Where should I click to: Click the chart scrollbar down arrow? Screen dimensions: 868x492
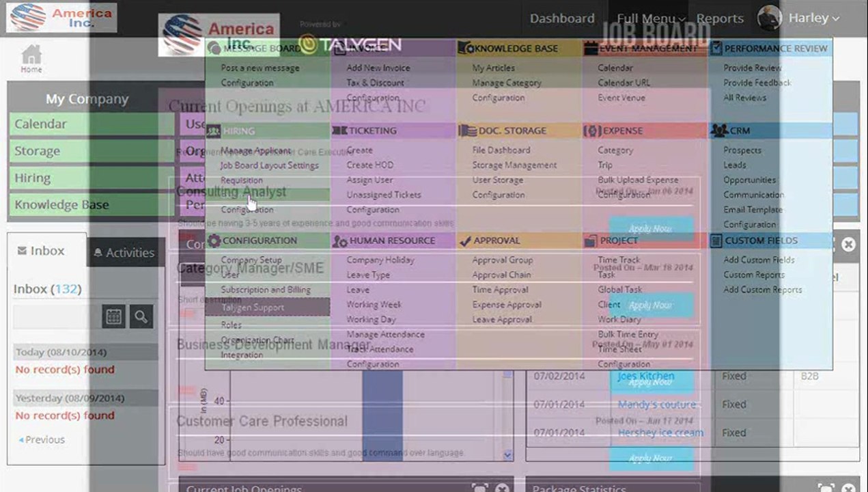pos(507,455)
